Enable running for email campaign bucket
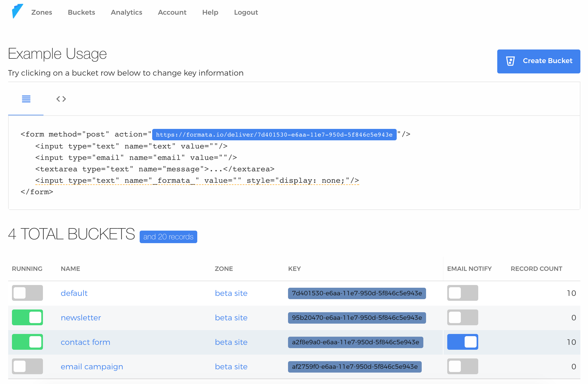Viewport: 588px width, 384px height. (27, 366)
